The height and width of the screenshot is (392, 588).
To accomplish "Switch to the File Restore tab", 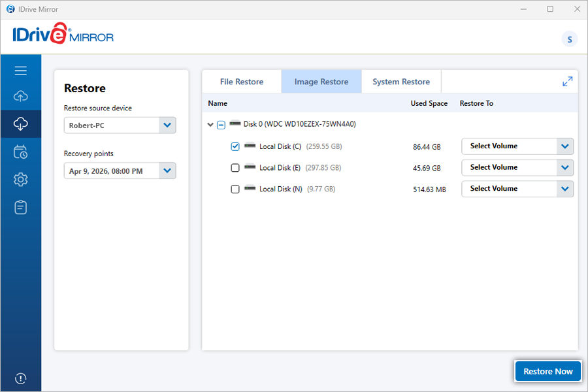I will pyautogui.click(x=242, y=82).
